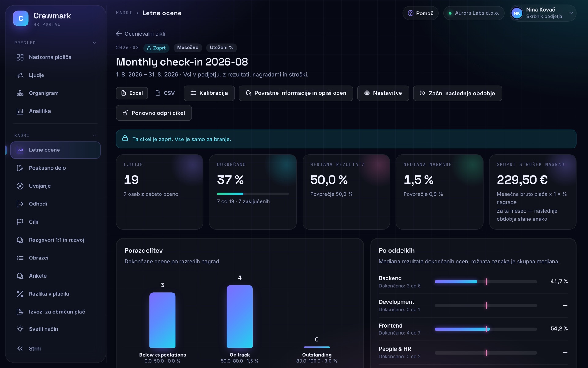Open Razlika v plačilu percent icon
The width and height of the screenshot is (588, 368).
20,294
